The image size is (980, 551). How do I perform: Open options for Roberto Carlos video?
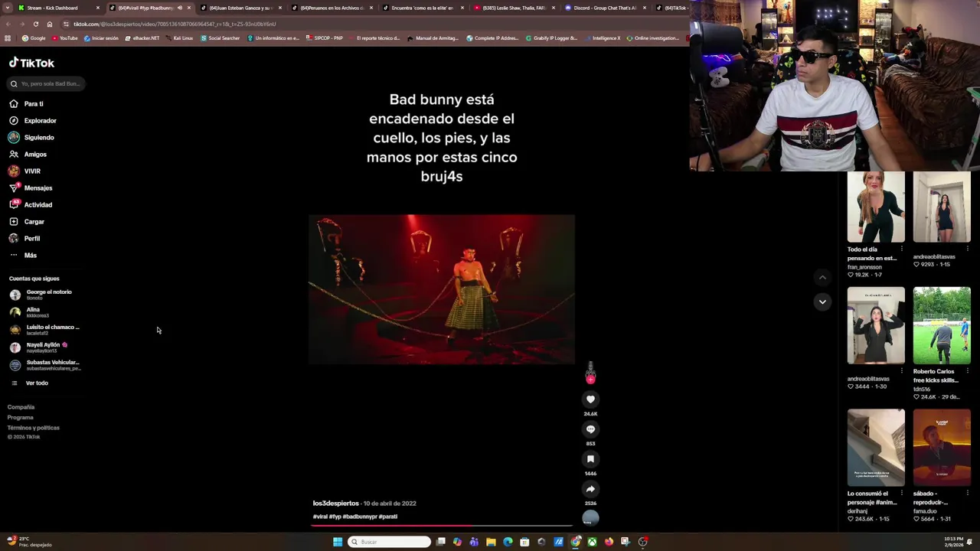click(x=967, y=370)
